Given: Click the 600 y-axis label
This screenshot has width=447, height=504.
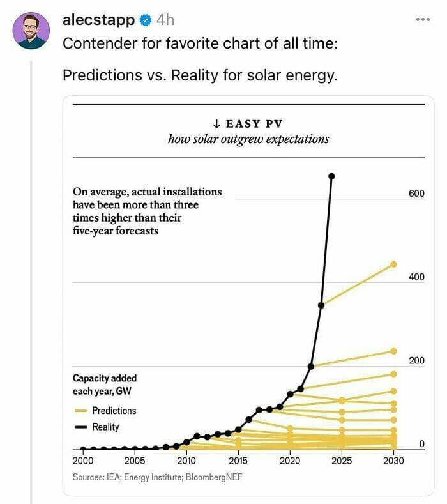Looking at the screenshot, I should tap(416, 194).
